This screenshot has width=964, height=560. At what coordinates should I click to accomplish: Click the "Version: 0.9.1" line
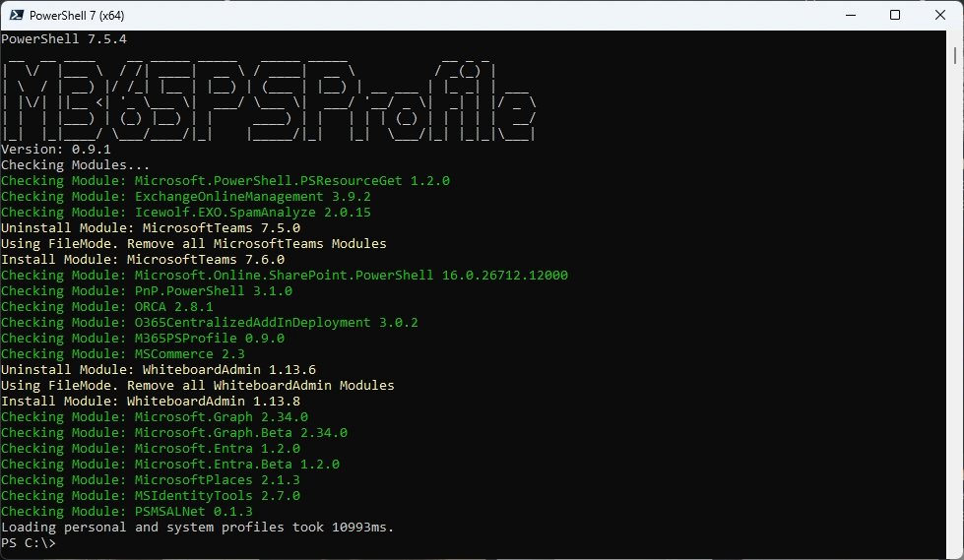coord(55,150)
